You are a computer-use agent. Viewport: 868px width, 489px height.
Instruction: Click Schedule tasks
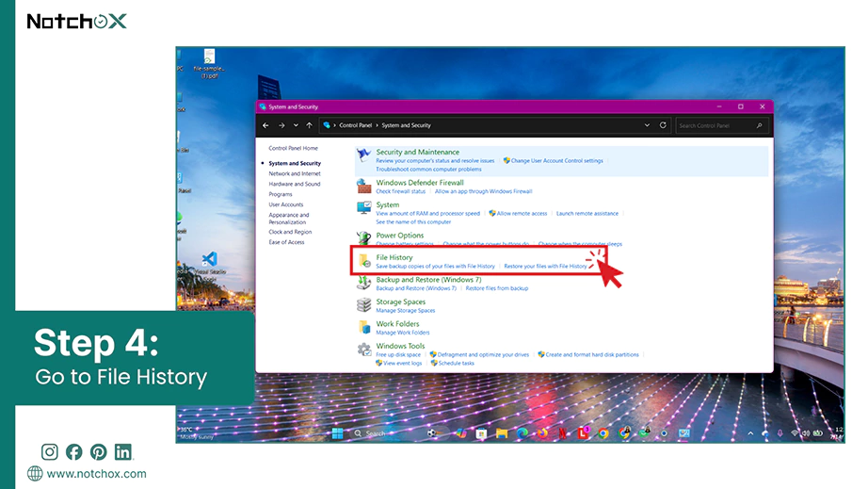tap(456, 364)
